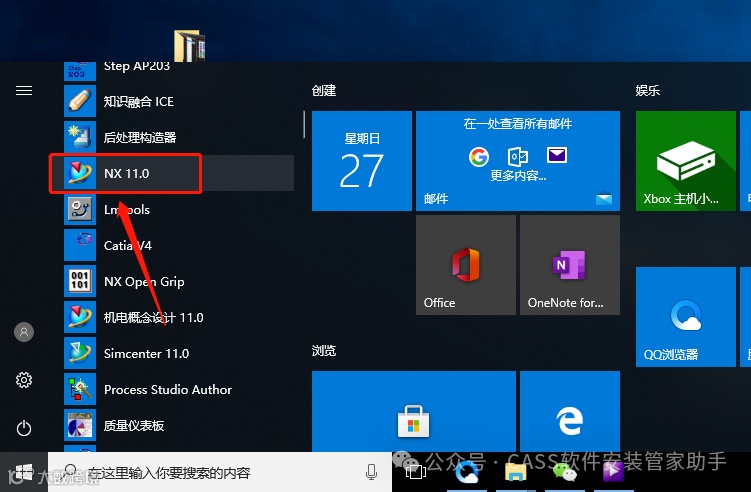751x492 pixels.
Task: Open 后处理构造器 post builder
Action: (178, 137)
